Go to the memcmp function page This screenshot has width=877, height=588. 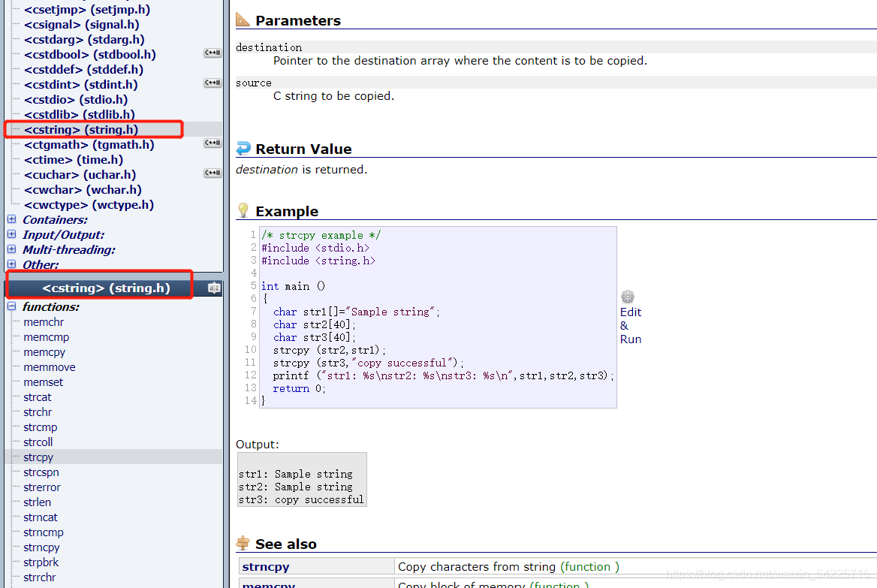47,337
